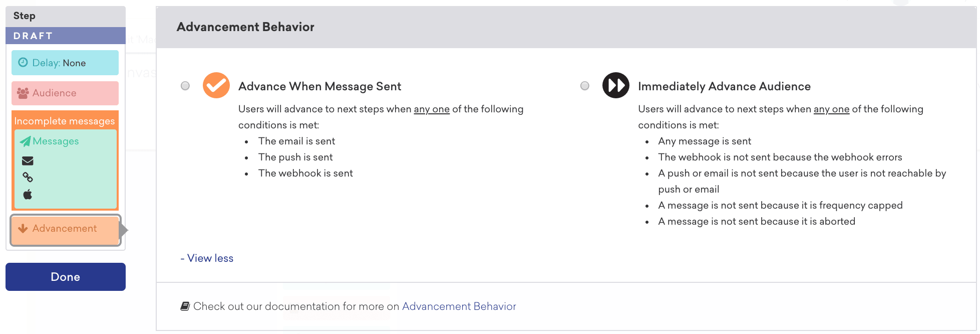
Task: Click the email envelope icon
Action: (28, 161)
